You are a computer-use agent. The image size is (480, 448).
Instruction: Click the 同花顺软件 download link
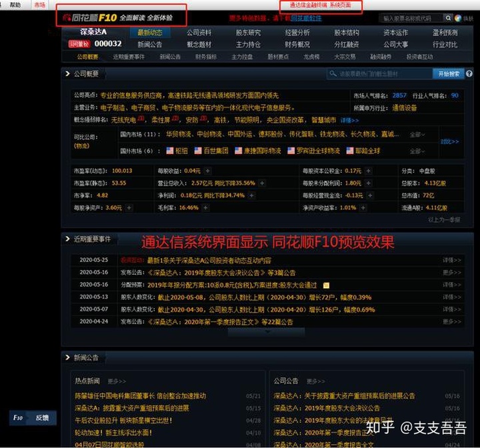(x=306, y=18)
